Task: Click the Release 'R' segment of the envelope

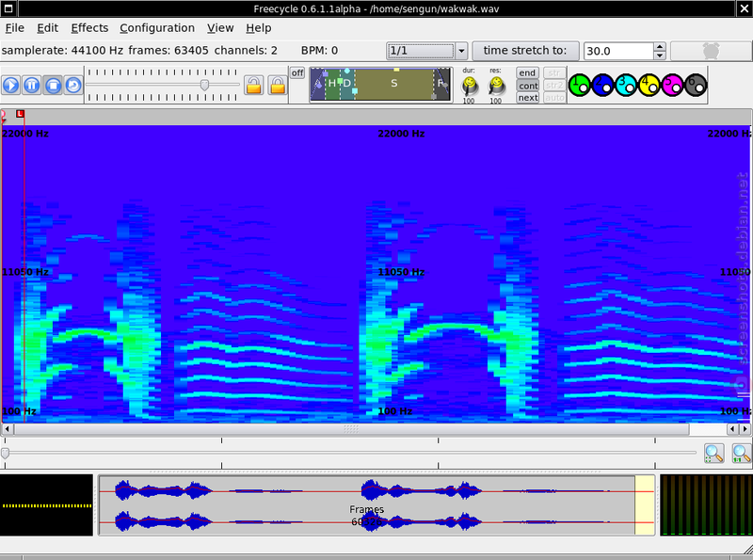Action: pos(441,84)
